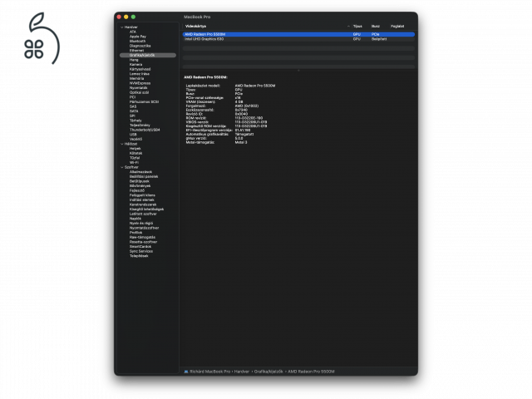Select the PCI sidebar entry
The width and height of the screenshot is (532, 399).
[132, 97]
